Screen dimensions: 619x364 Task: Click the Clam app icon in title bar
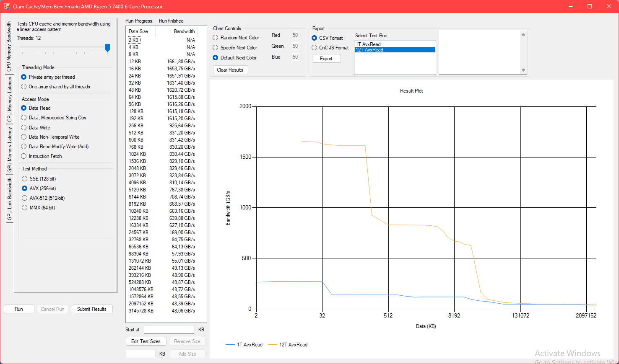click(7, 6)
